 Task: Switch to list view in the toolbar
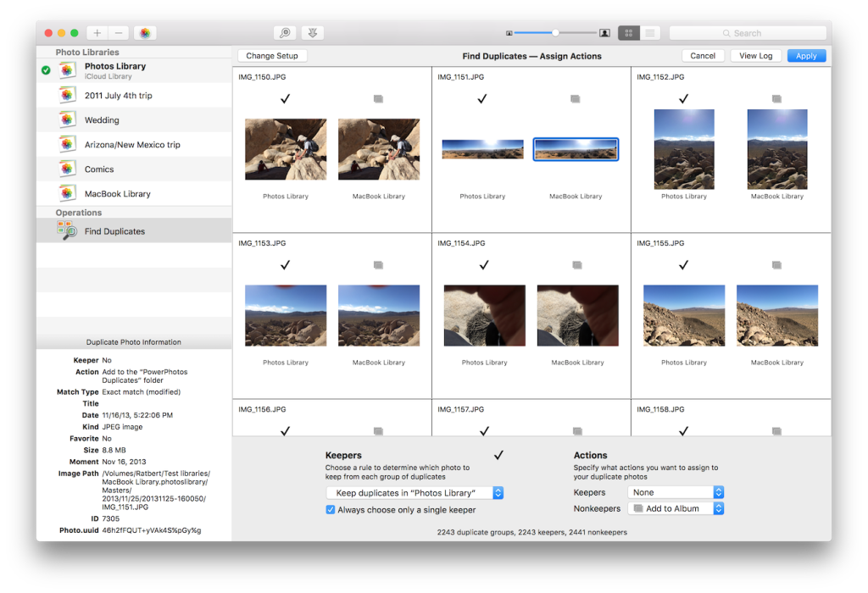[x=648, y=32]
